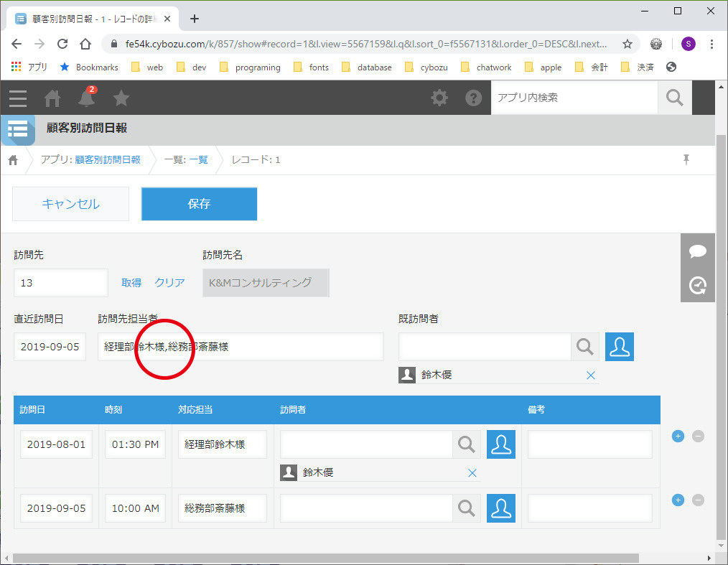This screenshot has width=728, height=565.
Task: Click the horizontal scrollbar at bottom
Action: click(325, 558)
